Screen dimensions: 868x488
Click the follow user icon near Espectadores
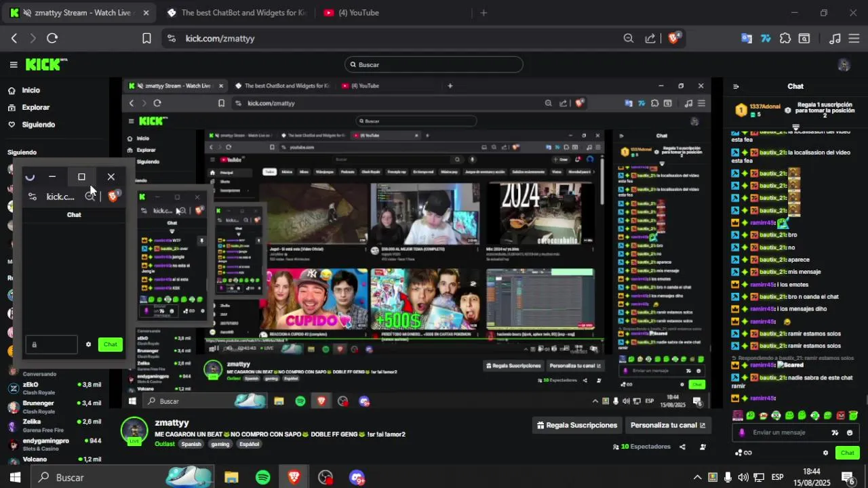pyautogui.click(x=703, y=447)
